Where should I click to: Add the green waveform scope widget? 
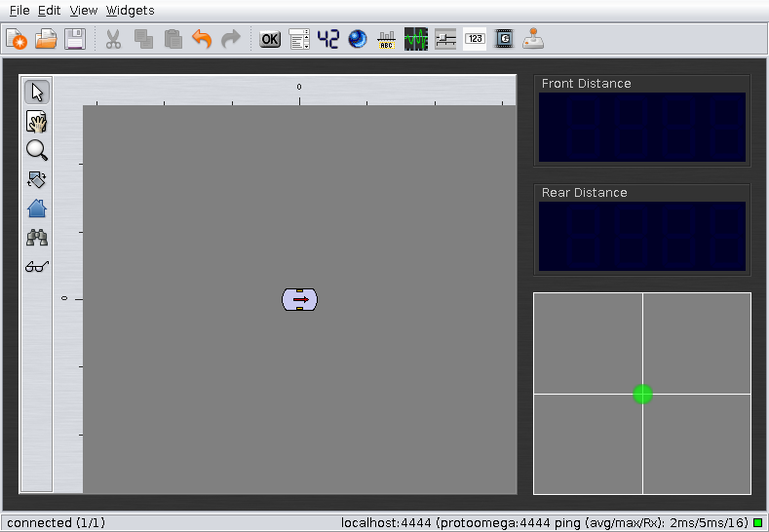click(416, 39)
